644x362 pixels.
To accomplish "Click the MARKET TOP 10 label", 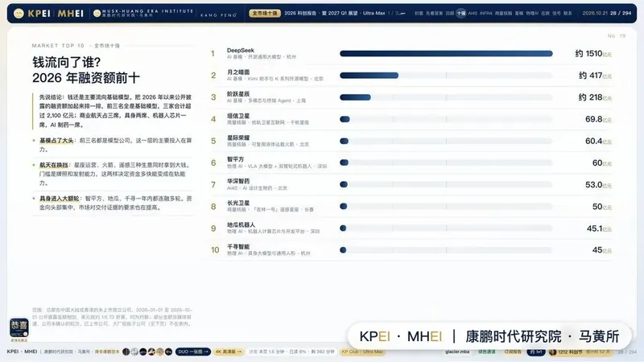I will 58,46.
